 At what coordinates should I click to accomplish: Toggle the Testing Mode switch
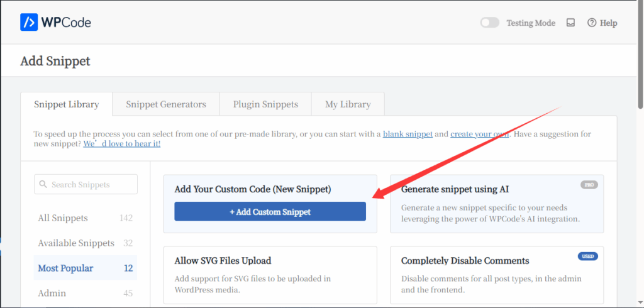(x=489, y=23)
